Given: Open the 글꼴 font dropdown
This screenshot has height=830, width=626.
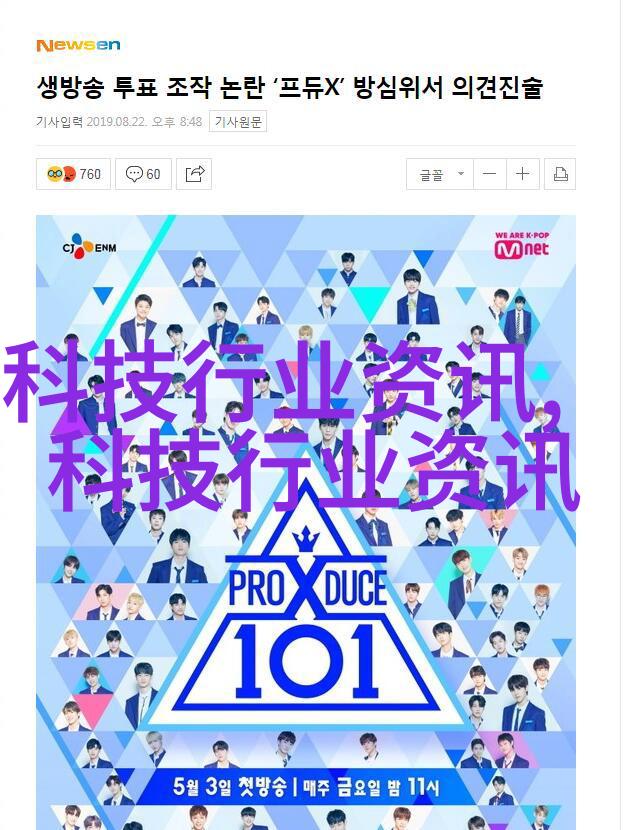Looking at the screenshot, I should coord(440,174).
